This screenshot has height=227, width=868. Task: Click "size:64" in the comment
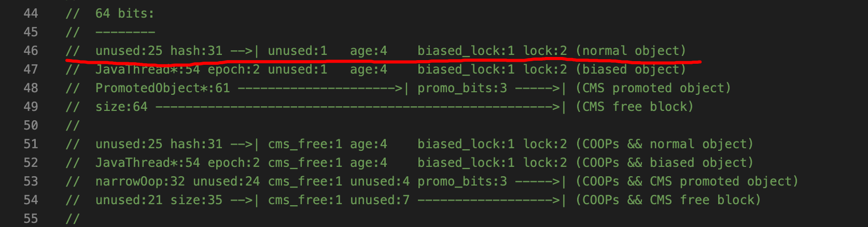click(x=121, y=107)
